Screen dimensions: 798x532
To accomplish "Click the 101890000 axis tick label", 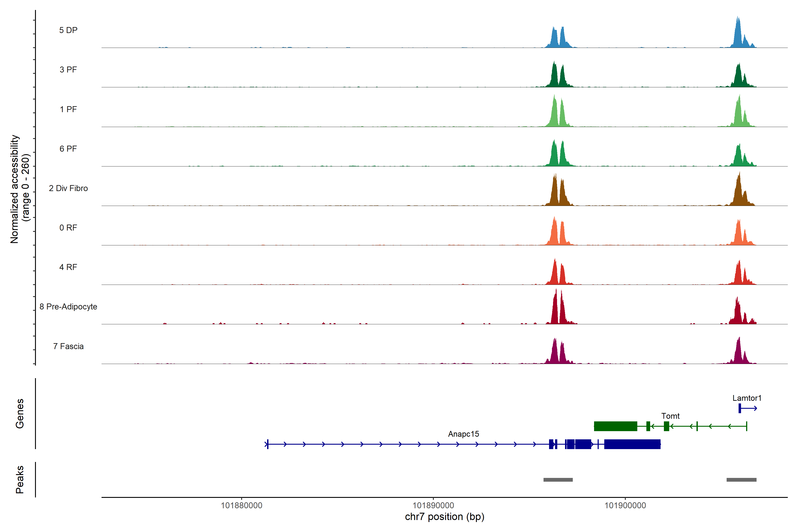I will pos(433,506).
